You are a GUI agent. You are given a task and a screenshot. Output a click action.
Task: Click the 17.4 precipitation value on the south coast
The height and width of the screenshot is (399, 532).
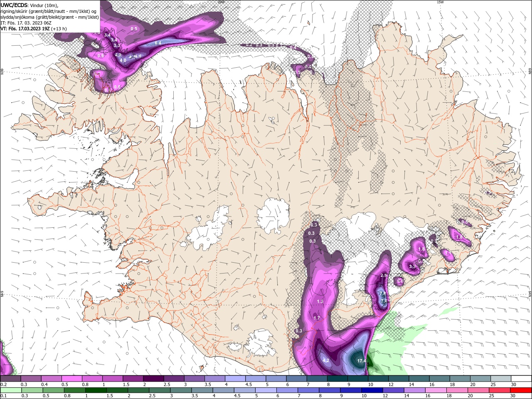(x=362, y=361)
